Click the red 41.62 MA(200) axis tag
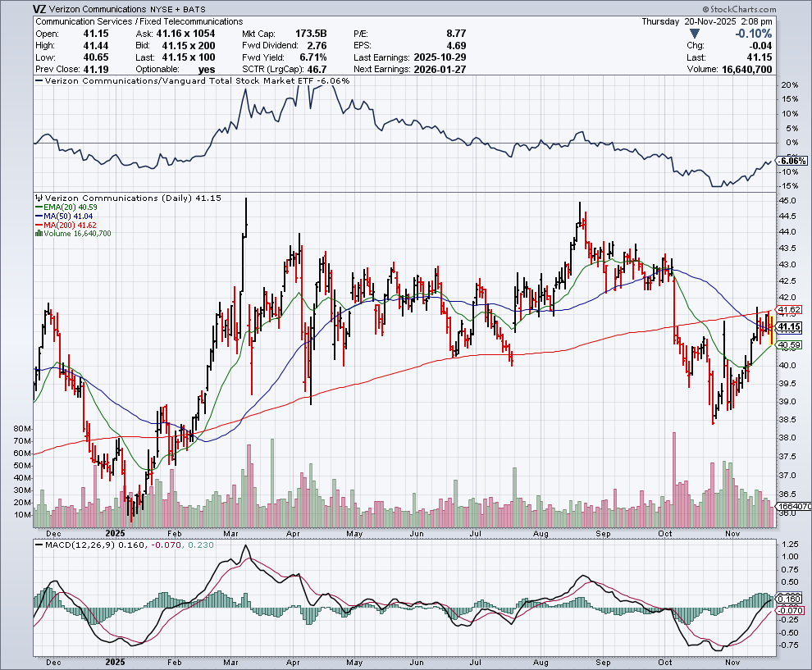 pyautogui.click(x=788, y=311)
